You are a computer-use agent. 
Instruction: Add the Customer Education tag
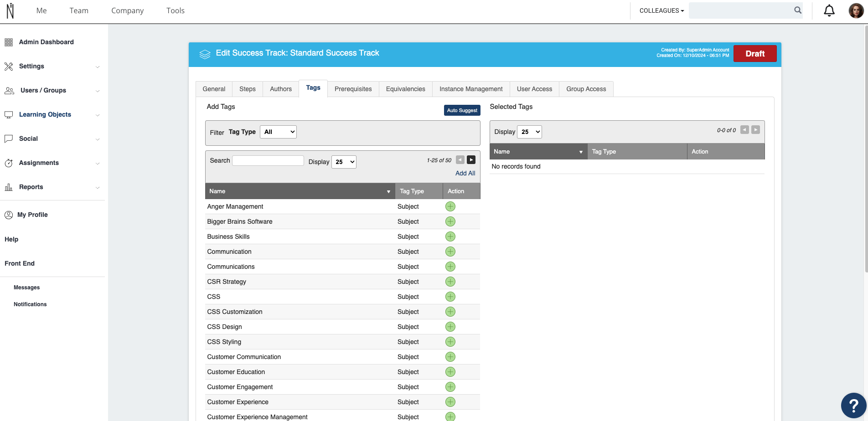coord(450,372)
